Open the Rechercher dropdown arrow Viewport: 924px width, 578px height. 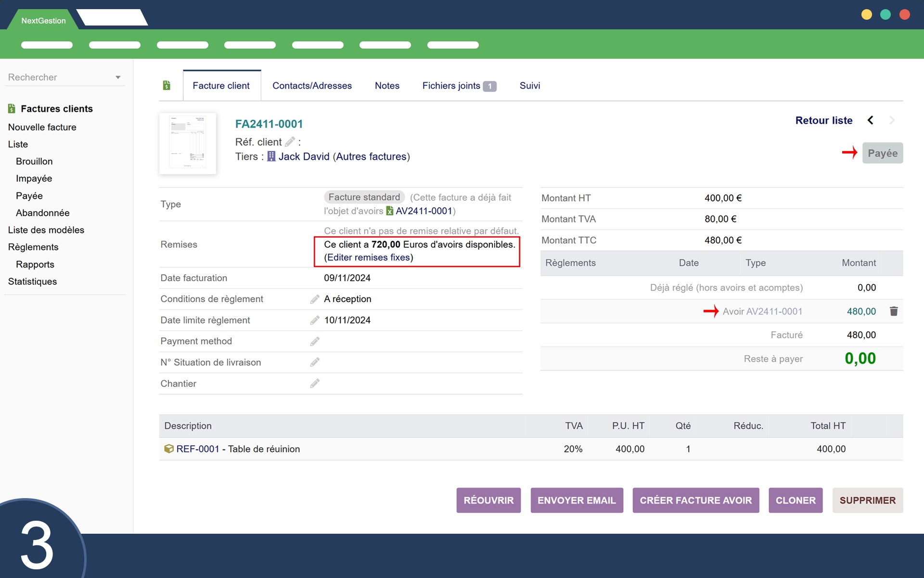coord(118,77)
